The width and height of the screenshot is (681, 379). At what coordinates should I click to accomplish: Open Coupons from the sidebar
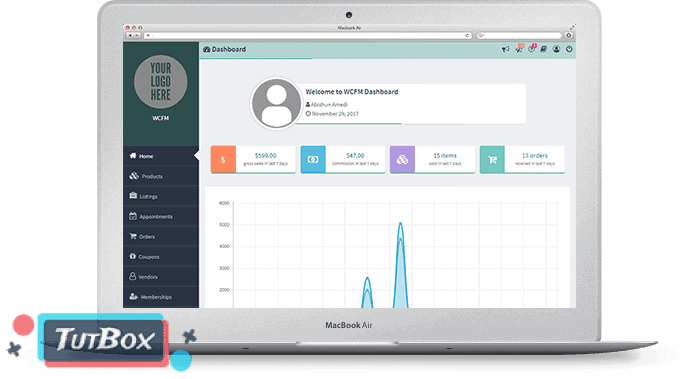(161, 257)
